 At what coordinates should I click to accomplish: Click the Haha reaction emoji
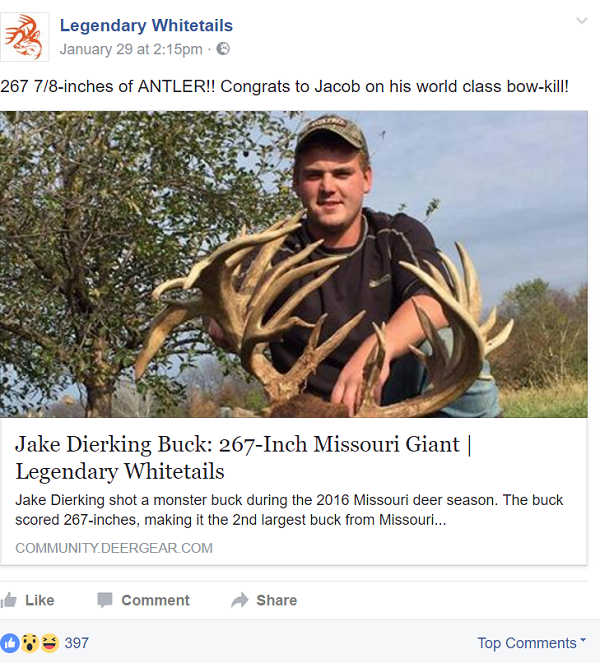coord(48,643)
